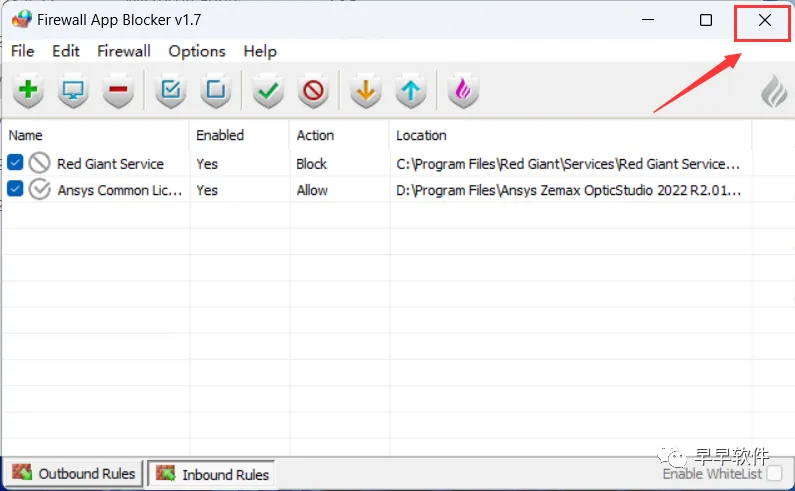Click the empty-box Disable icon in toolbar
The height and width of the screenshot is (491, 795).
pyautogui.click(x=216, y=91)
